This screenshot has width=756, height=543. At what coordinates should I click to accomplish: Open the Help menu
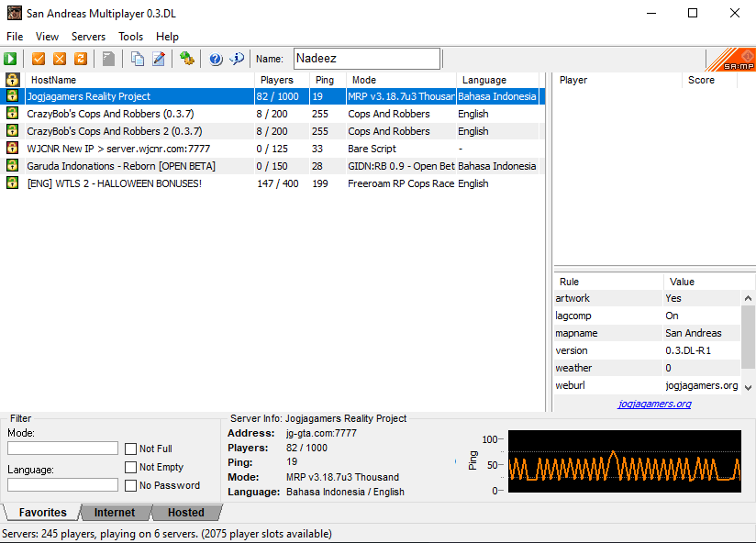click(x=167, y=37)
